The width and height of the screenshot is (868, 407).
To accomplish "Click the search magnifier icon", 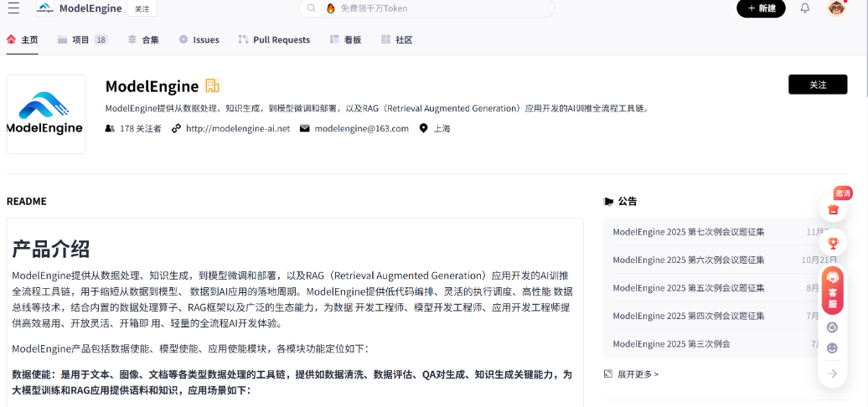I will 312,8.
